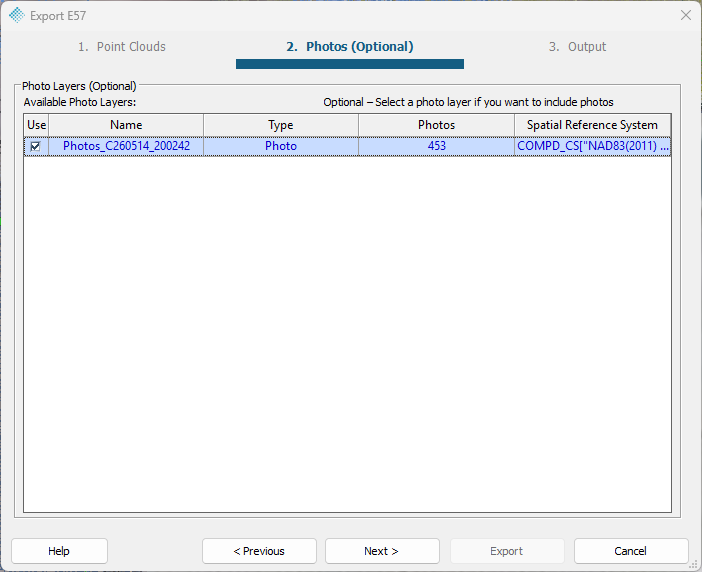Open Help for the export wizard
This screenshot has width=702, height=572.
tap(59, 551)
